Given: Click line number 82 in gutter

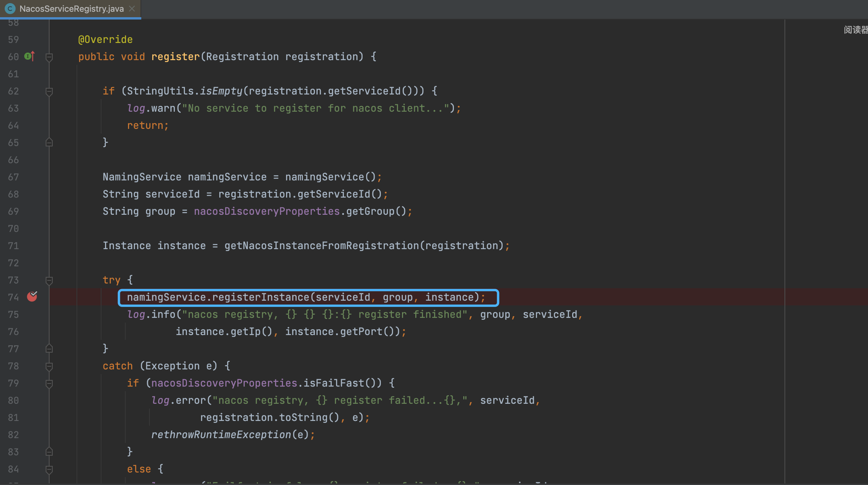Looking at the screenshot, I should click(x=13, y=435).
